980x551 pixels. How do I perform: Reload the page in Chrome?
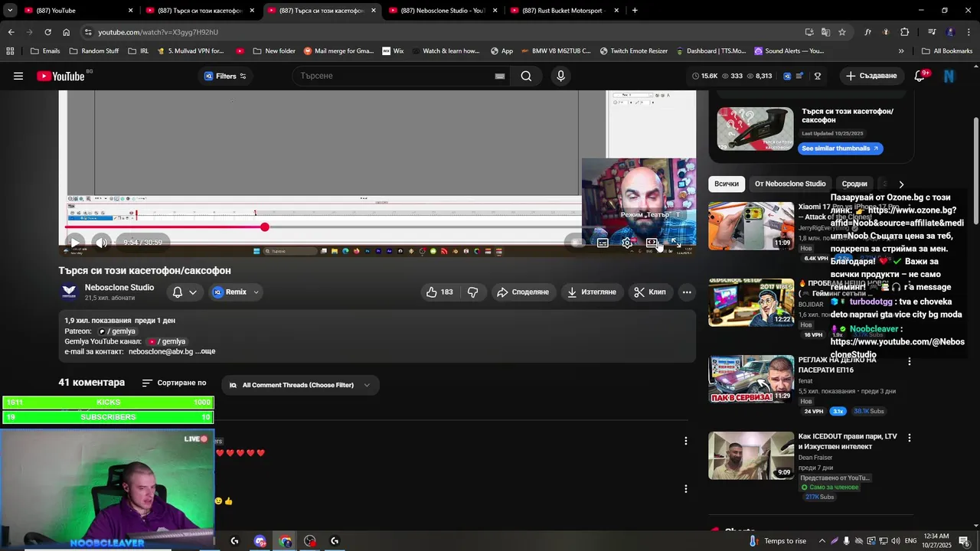point(47,32)
